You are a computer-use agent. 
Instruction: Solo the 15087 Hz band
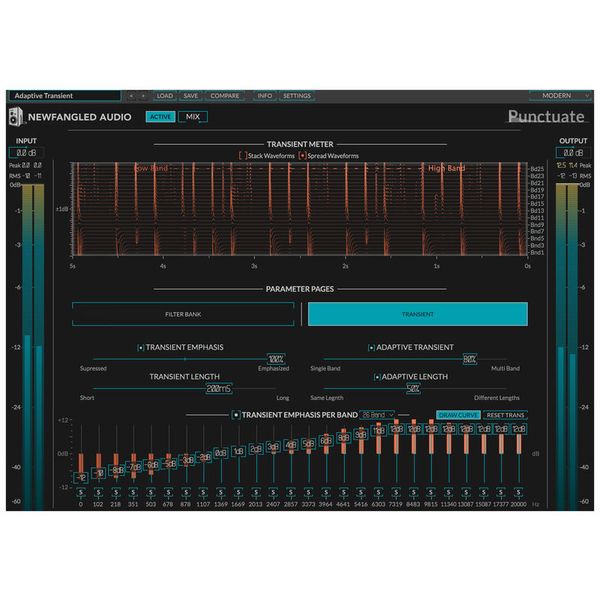tap(484, 492)
